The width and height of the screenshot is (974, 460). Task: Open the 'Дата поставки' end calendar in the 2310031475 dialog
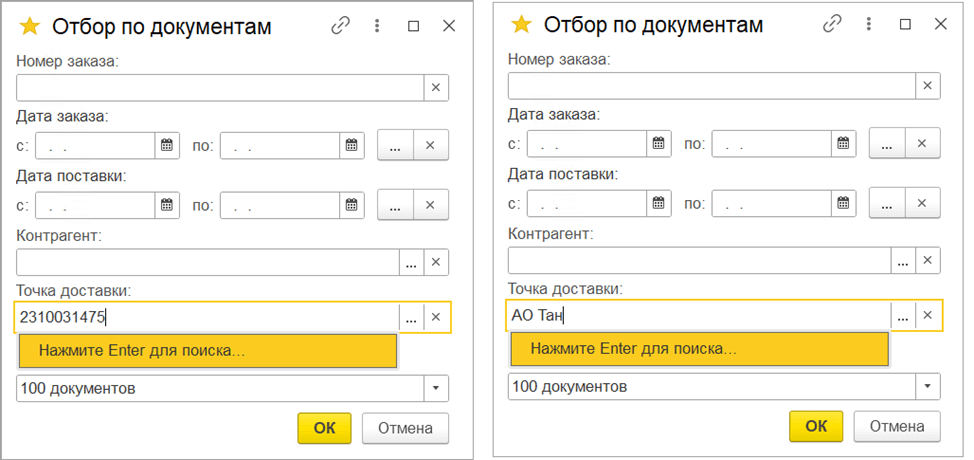tap(352, 205)
